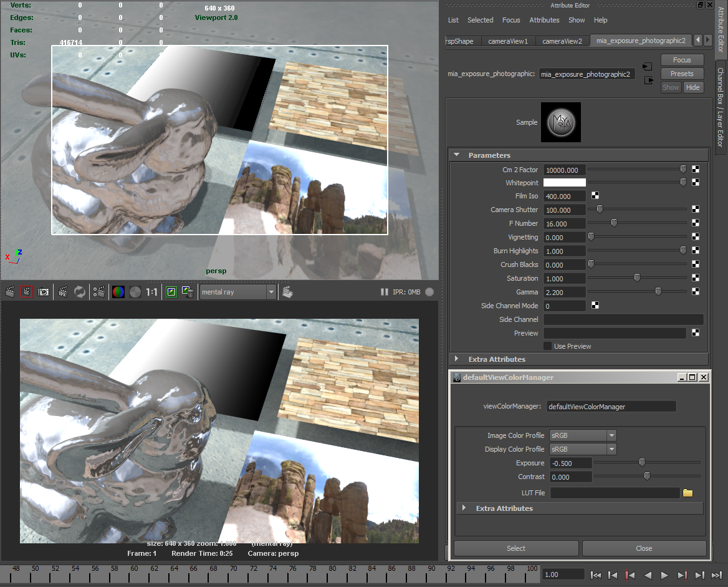Open the Attributes menu
The width and height of the screenshot is (728, 587).
pyautogui.click(x=544, y=20)
